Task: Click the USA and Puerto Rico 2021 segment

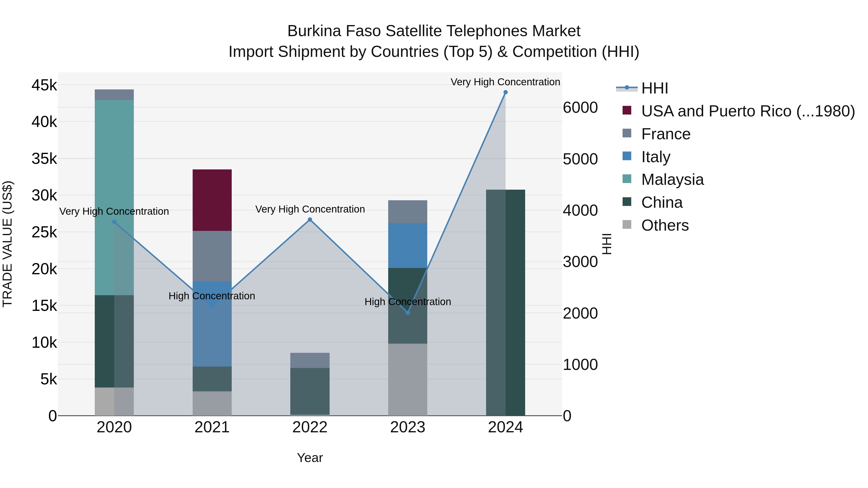Action: 212,201
